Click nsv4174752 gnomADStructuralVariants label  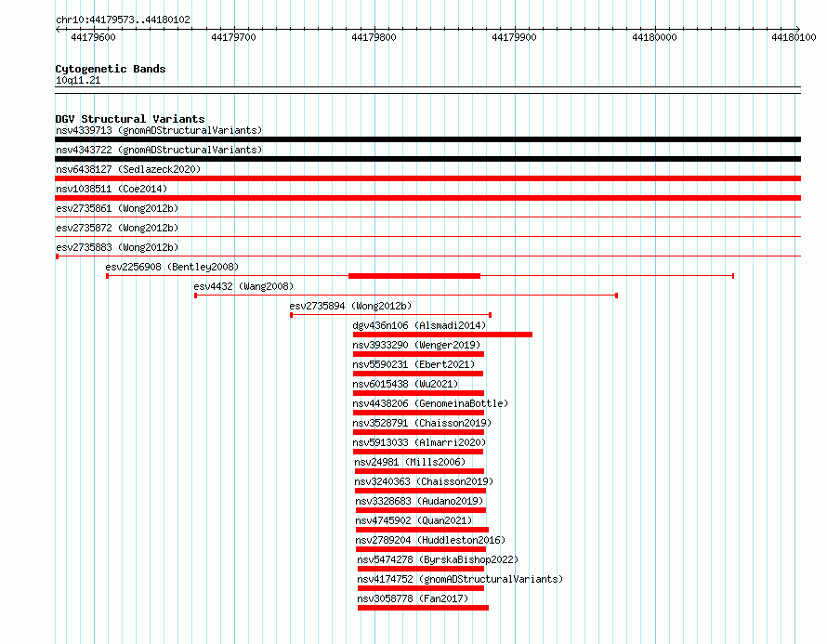[460, 579]
